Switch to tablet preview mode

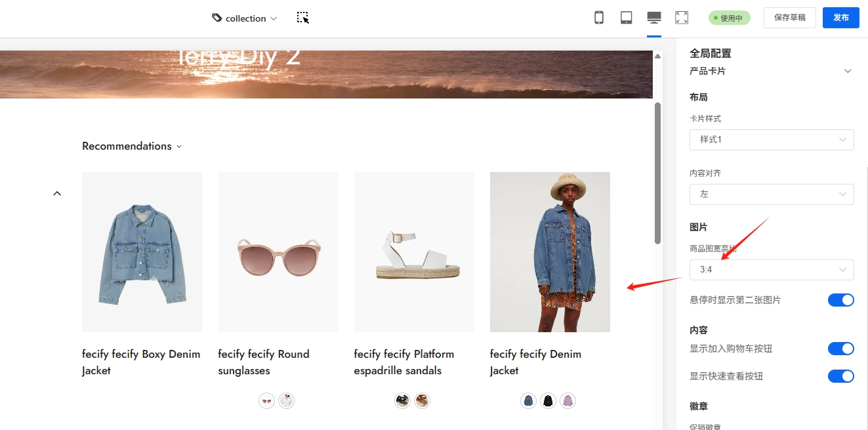click(x=626, y=18)
